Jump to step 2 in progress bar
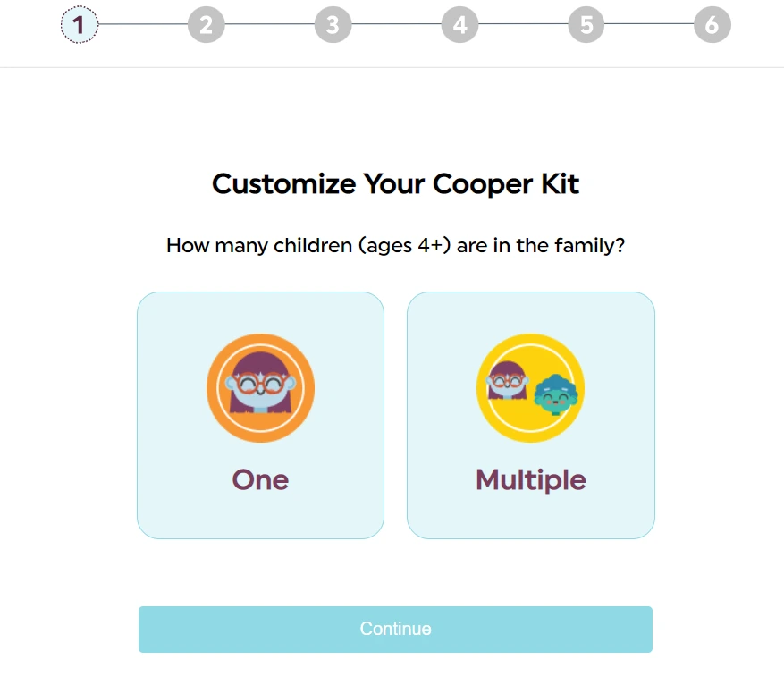The width and height of the screenshot is (784, 694). click(206, 25)
